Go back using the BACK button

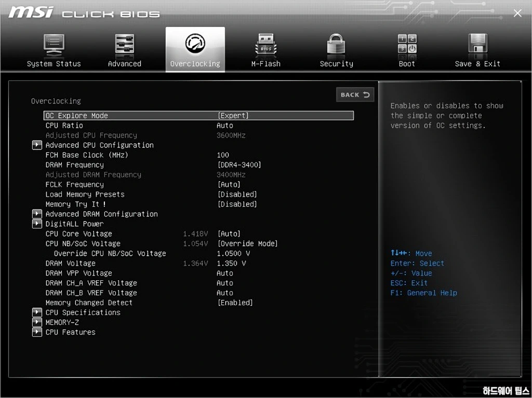(355, 94)
